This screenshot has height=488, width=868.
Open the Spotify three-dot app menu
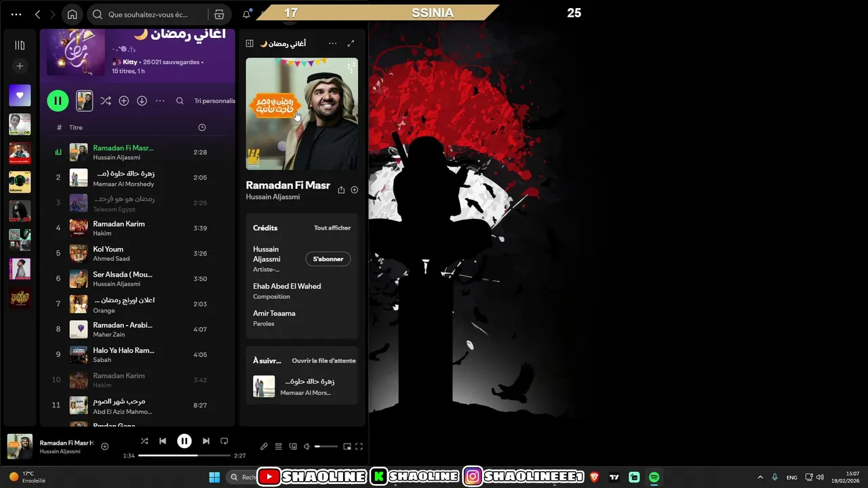[16, 14]
